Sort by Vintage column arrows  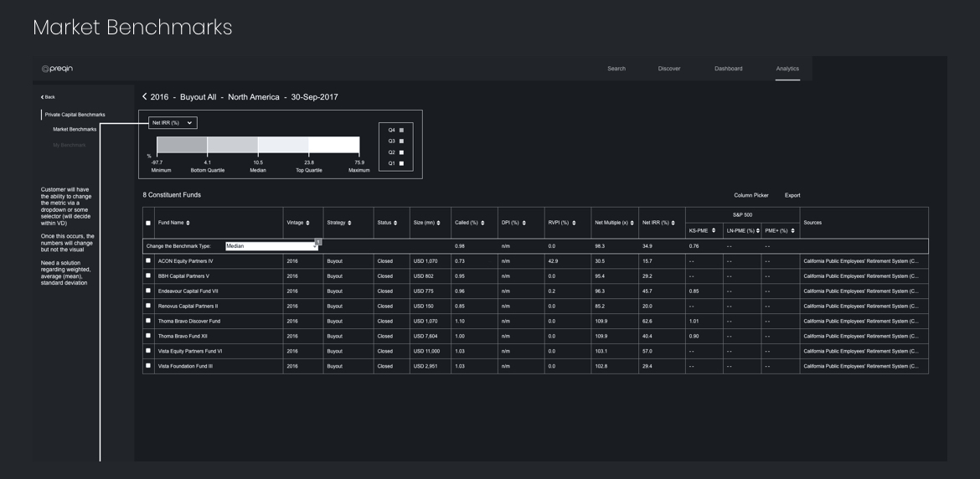(x=308, y=223)
